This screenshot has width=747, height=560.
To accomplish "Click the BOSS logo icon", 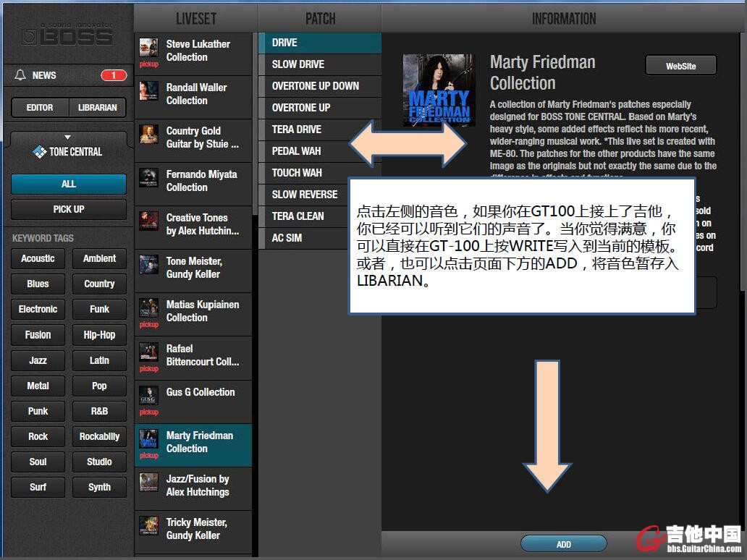I will [67, 33].
